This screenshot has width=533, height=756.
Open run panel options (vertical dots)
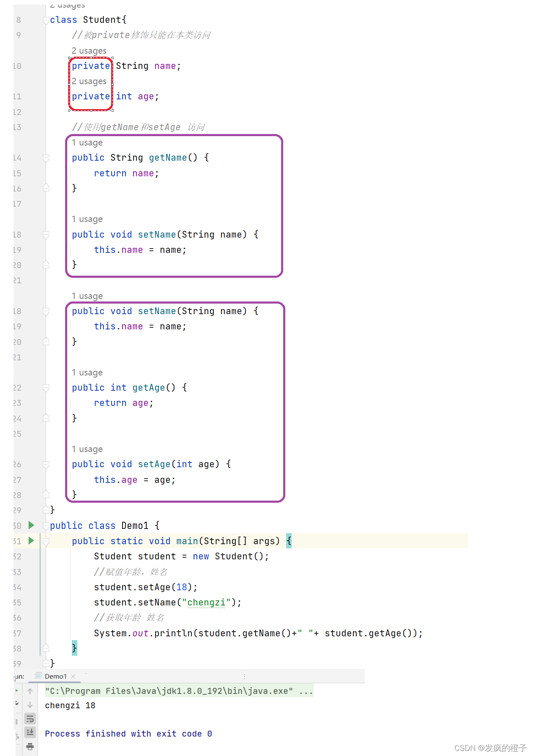coord(244,677)
